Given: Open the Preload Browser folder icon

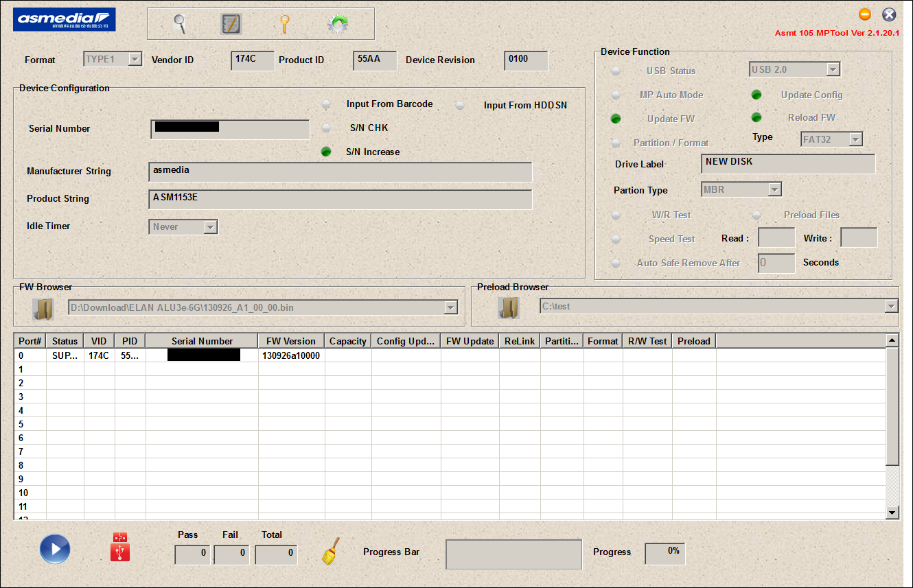Looking at the screenshot, I should click(509, 308).
